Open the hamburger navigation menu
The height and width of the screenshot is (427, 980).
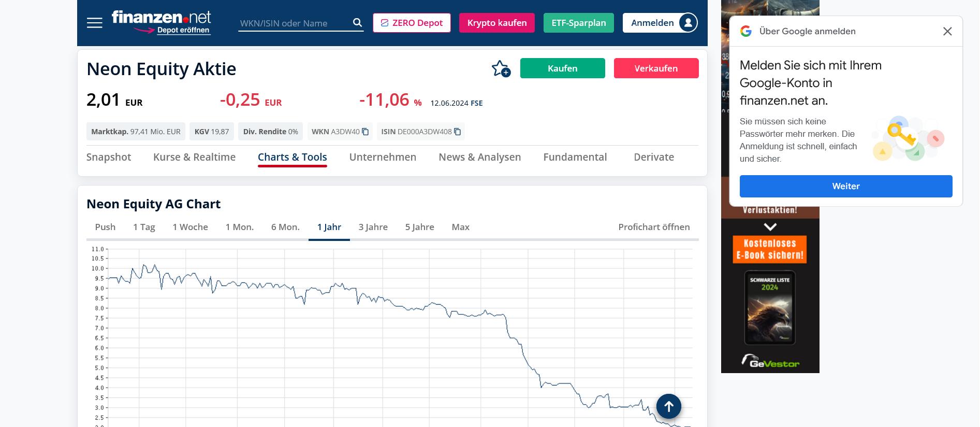coord(94,23)
